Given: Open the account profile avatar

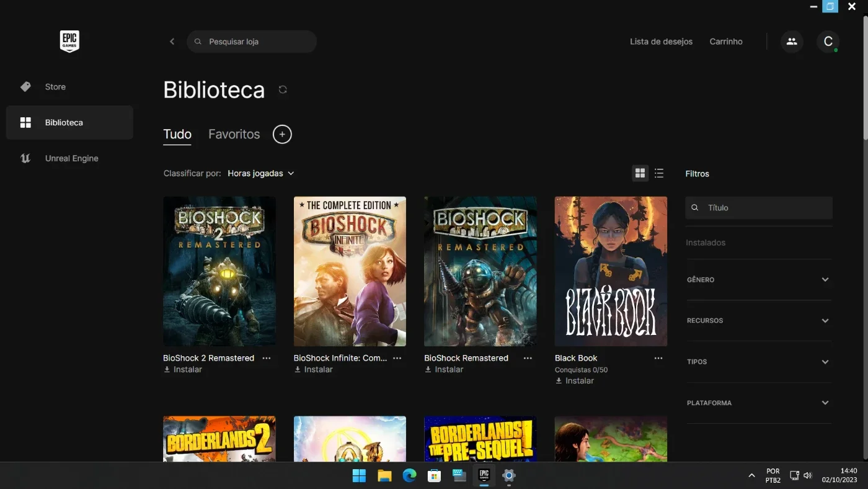Looking at the screenshot, I should point(828,42).
